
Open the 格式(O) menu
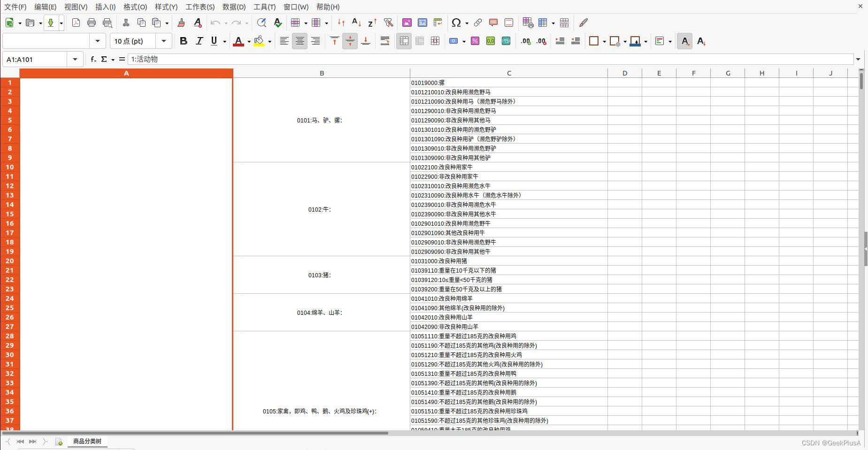point(135,7)
